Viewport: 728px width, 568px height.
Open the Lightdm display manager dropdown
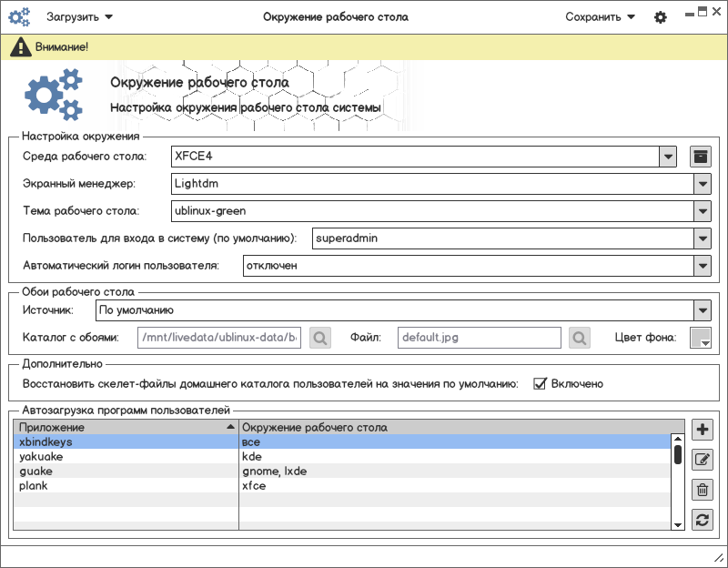pos(702,183)
